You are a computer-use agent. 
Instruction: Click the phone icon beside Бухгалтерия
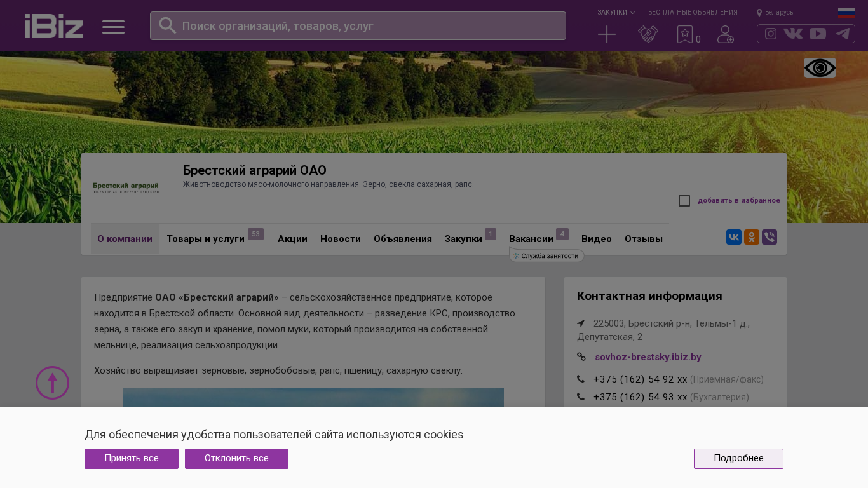[581, 397]
